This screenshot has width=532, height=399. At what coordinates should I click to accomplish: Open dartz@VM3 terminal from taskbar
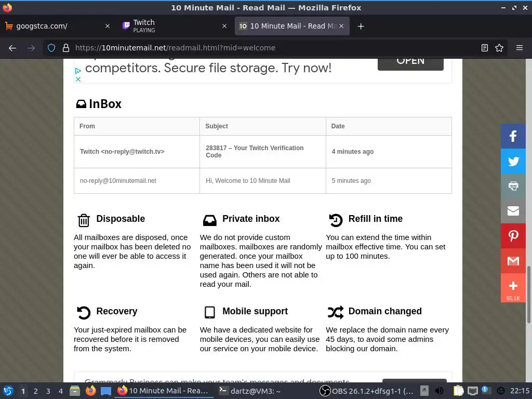250,391
